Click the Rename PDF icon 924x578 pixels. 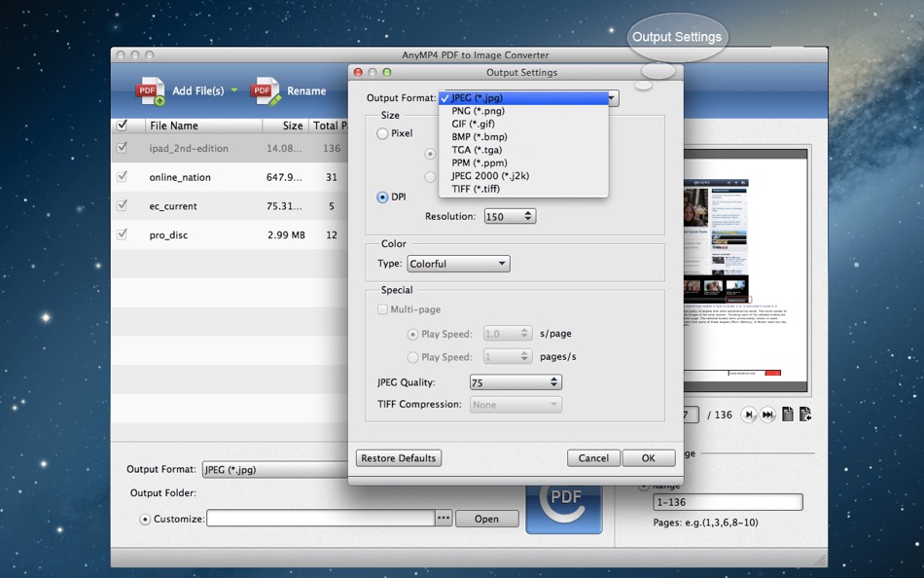pos(266,91)
